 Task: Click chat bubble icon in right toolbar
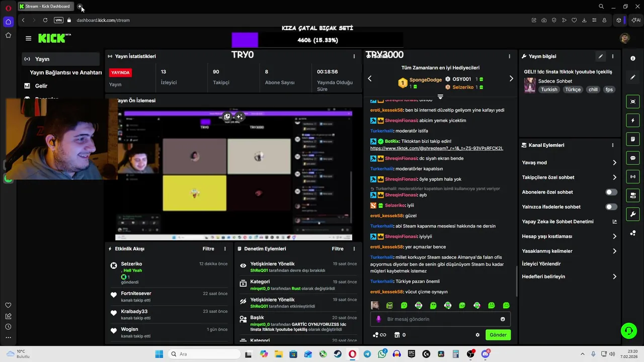[633, 158]
